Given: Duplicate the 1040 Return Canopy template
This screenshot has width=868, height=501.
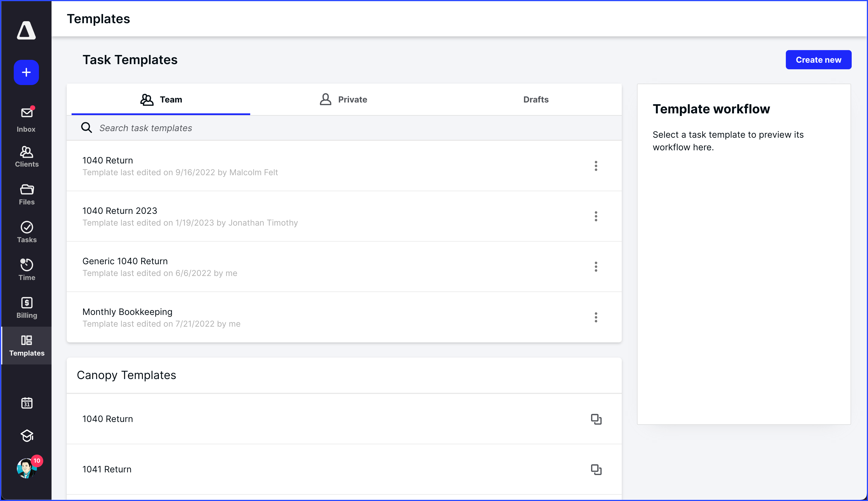Looking at the screenshot, I should (596, 419).
